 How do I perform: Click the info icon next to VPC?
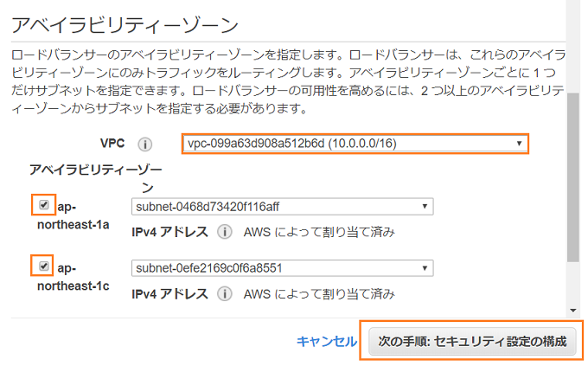click(x=144, y=144)
